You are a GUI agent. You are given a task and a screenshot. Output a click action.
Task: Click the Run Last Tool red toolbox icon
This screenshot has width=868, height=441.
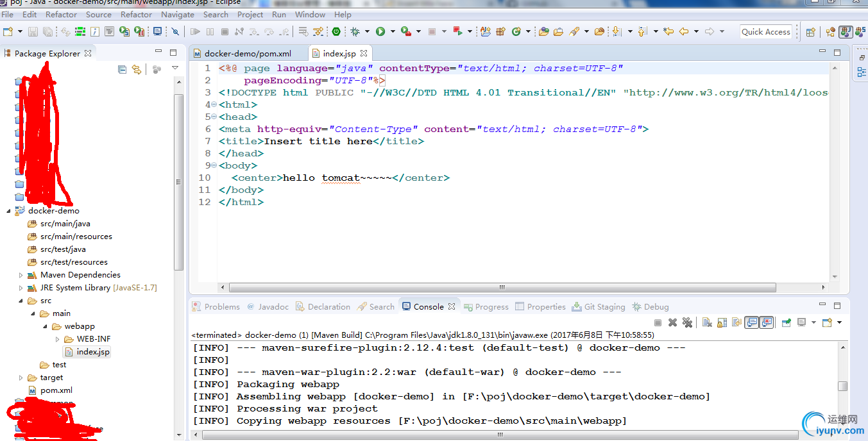tap(405, 31)
